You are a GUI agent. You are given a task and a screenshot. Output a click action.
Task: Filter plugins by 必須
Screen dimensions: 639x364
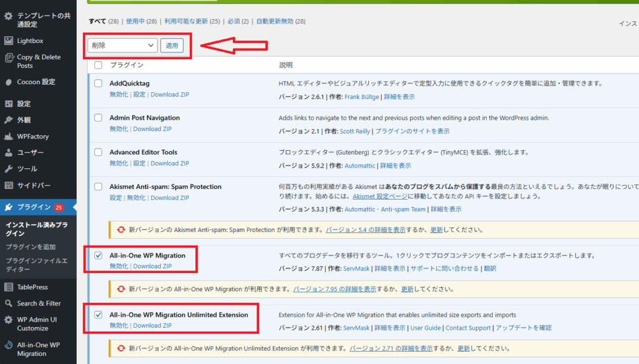click(x=233, y=21)
